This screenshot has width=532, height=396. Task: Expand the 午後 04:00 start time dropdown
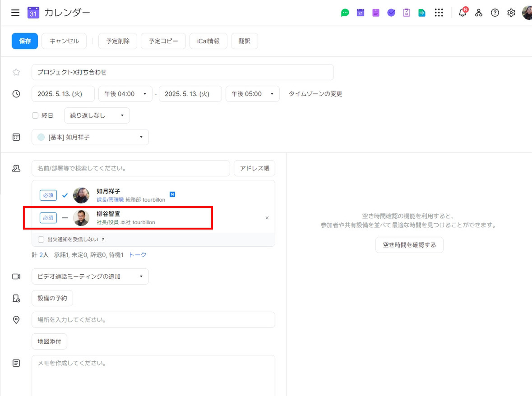click(125, 94)
